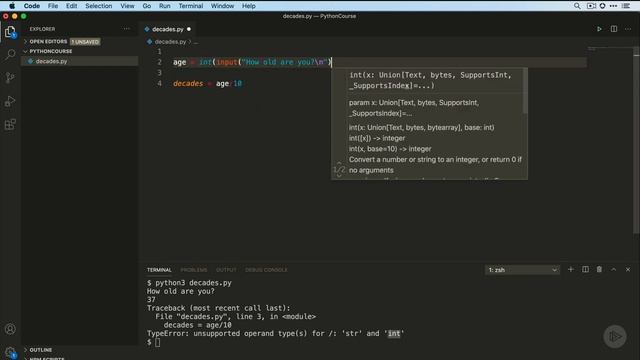640x360 pixels.
Task: Open the Selection menu
Action: point(98,6)
